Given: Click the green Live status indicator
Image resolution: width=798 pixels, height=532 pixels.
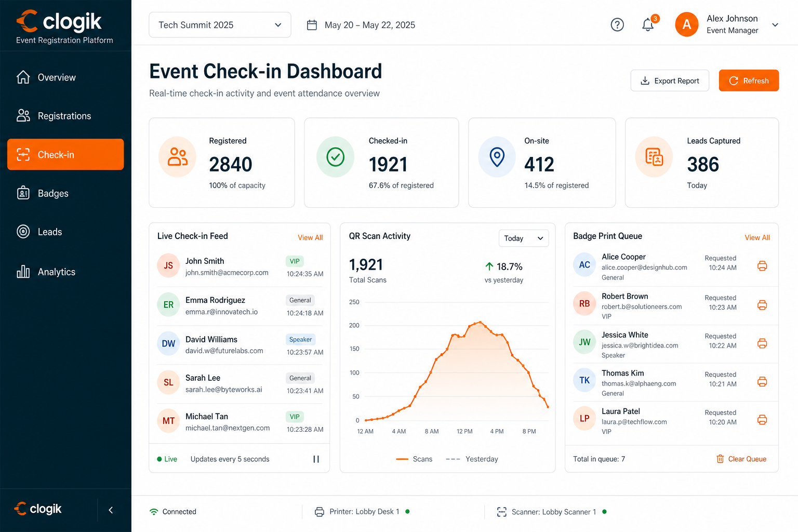Looking at the screenshot, I should (167, 459).
